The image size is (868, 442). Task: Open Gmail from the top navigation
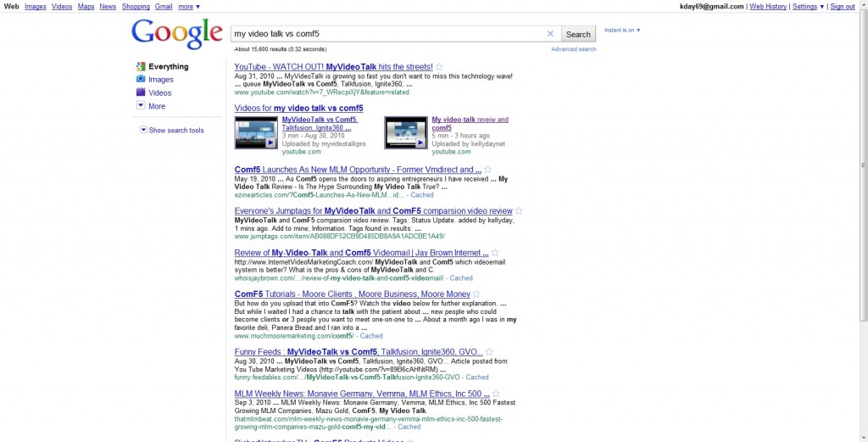(164, 7)
